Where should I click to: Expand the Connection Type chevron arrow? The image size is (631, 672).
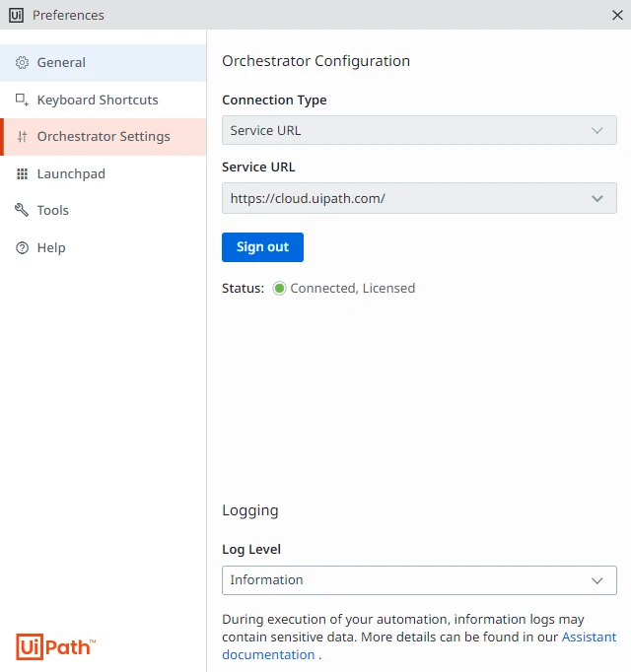(x=597, y=130)
